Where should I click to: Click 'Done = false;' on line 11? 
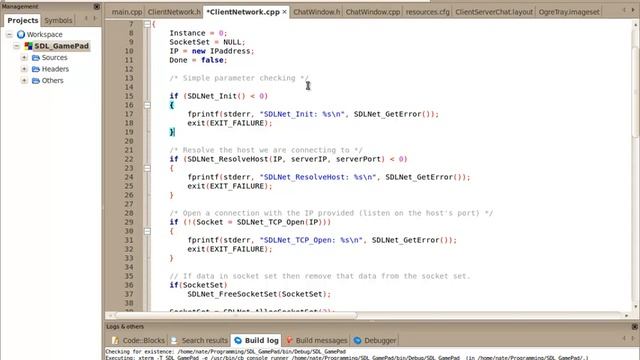coord(198,60)
